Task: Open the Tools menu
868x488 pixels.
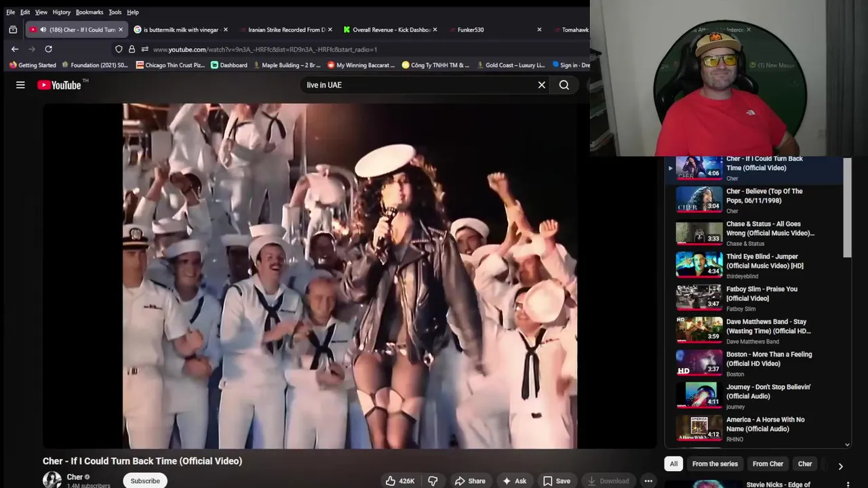Action: point(115,12)
